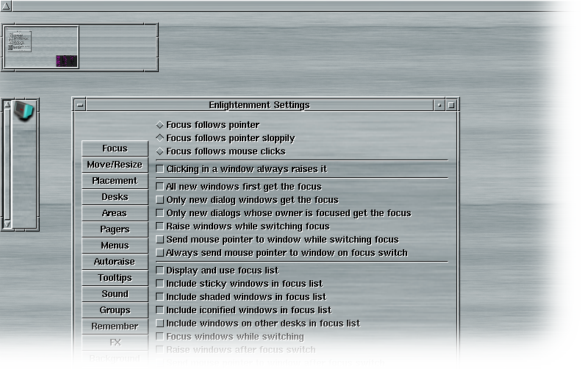Switch to the Groups settings tab
Viewport: 588px width, 386px height.
(115, 310)
